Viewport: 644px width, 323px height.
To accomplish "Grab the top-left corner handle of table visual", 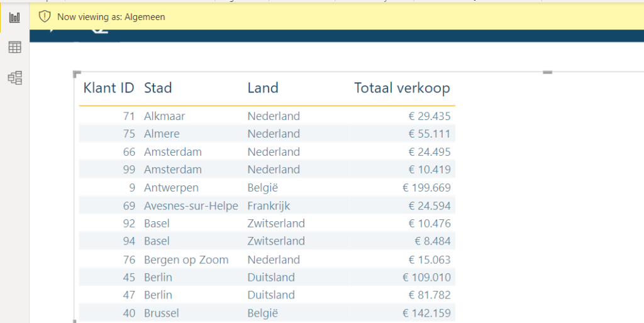I will point(77,74).
